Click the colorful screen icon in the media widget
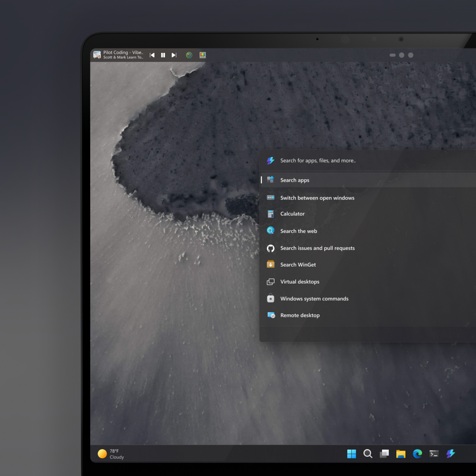Image resolution: width=476 pixels, height=476 pixels. [203, 55]
